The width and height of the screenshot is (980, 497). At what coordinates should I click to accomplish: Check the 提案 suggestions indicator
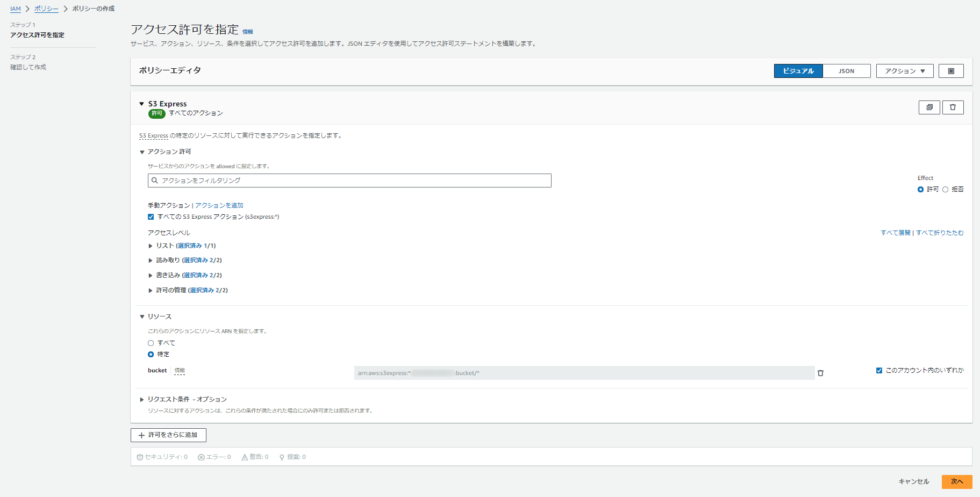point(292,457)
